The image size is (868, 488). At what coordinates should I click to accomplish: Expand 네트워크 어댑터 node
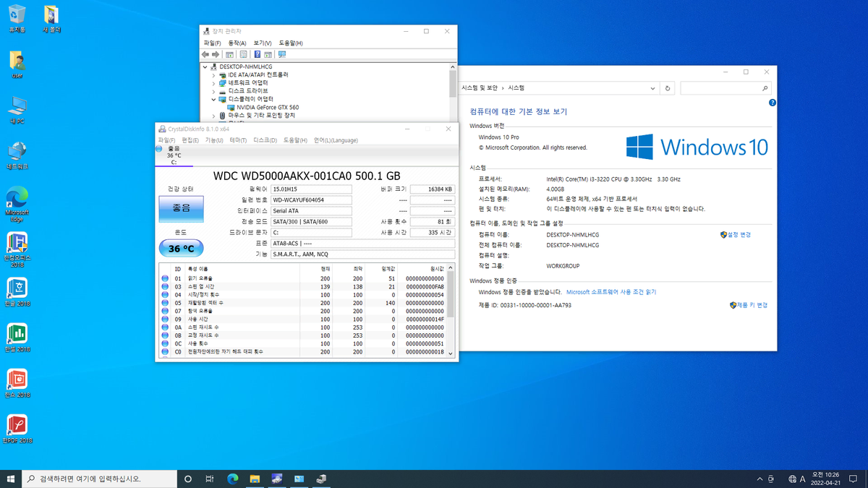coord(214,82)
